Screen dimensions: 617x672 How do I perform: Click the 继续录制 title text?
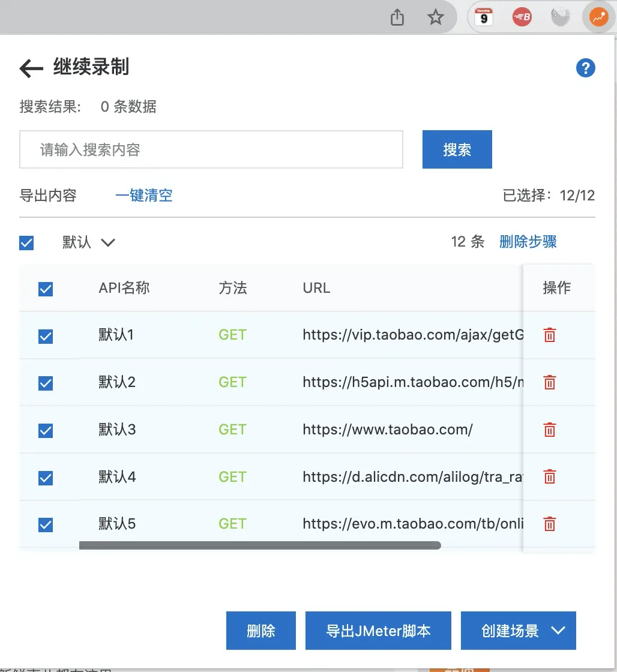(x=91, y=67)
